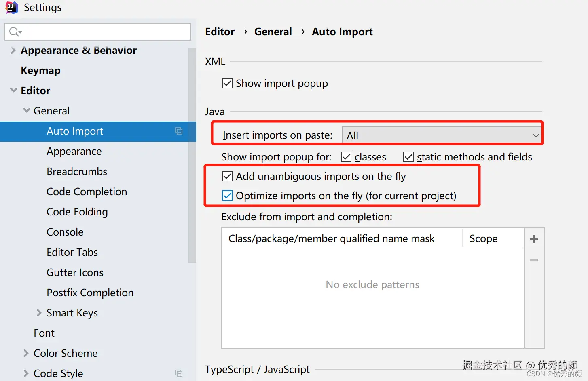
Task: Open the Insert imports on paste dropdown
Action: (x=442, y=135)
